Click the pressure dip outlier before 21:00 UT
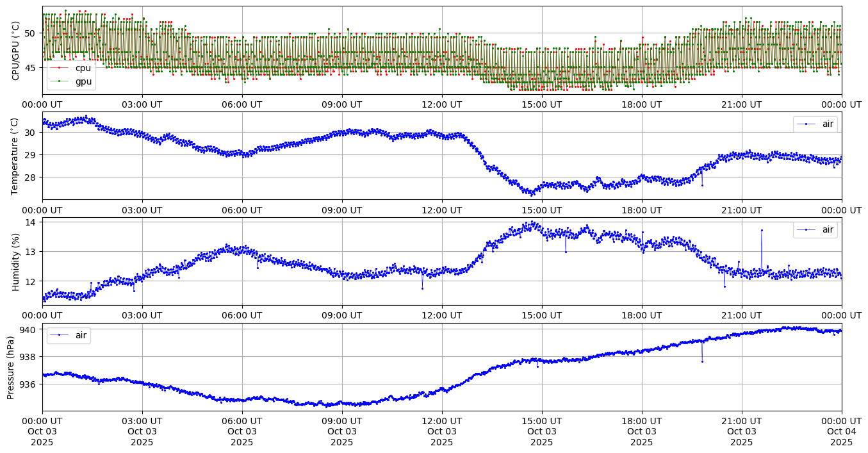This screenshot has height=453, width=868. click(702, 361)
